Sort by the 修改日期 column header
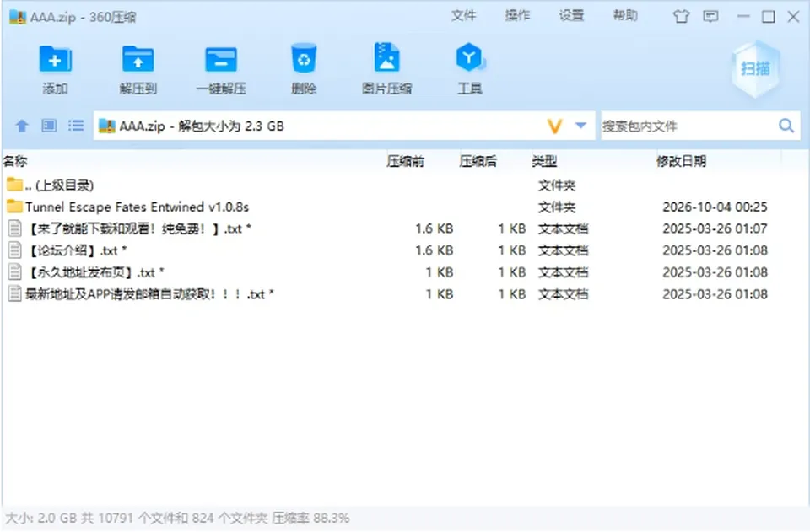The height and width of the screenshot is (532, 810). coord(681,162)
